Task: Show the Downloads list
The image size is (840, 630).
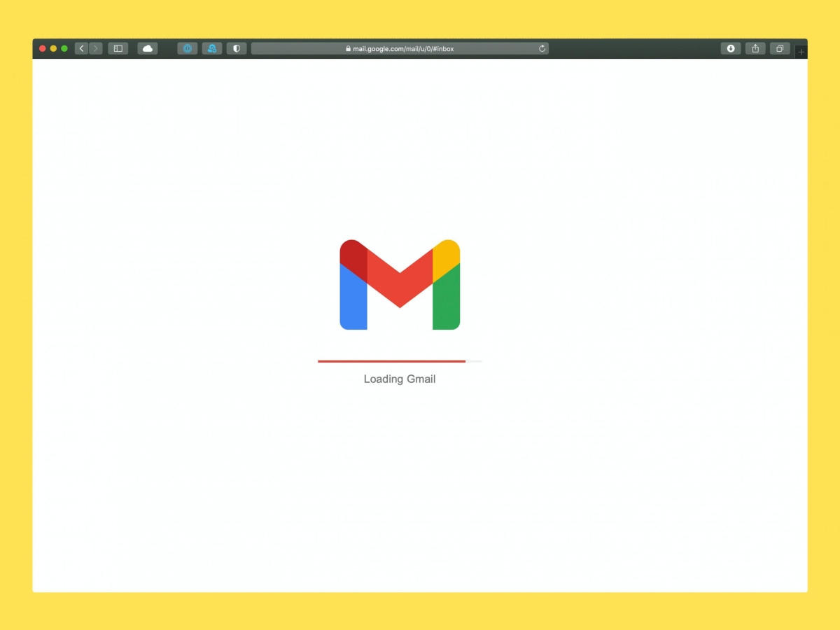Action: [x=730, y=48]
